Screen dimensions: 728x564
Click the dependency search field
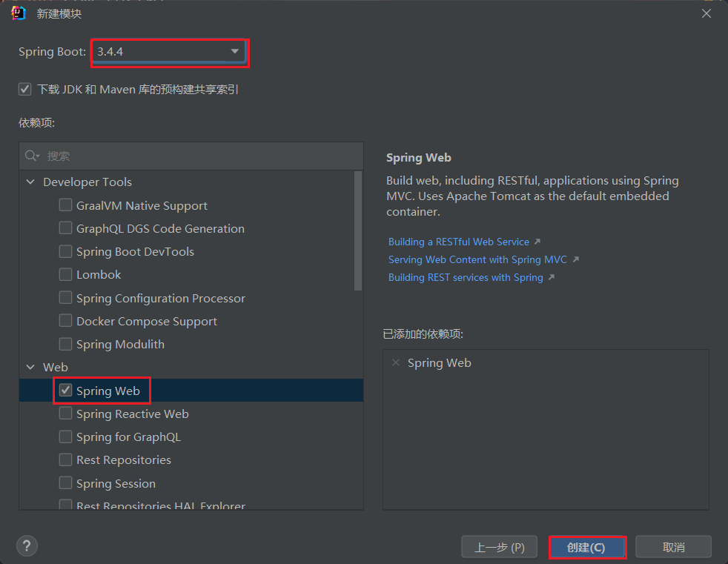coord(191,156)
